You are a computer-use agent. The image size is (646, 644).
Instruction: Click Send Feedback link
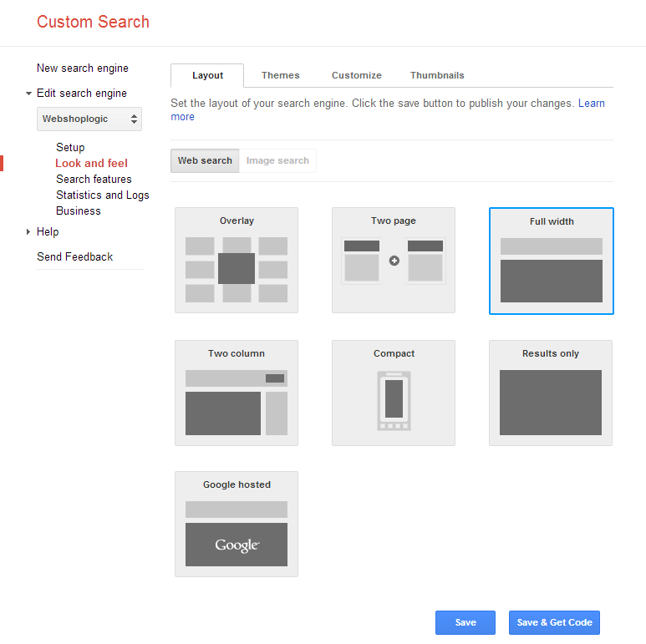(74, 257)
